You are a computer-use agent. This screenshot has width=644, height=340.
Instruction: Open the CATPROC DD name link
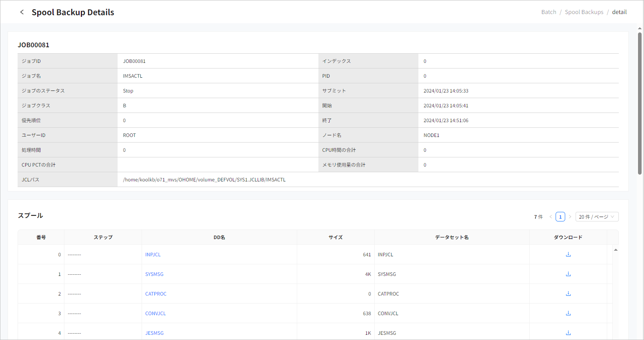click(156, 294)
